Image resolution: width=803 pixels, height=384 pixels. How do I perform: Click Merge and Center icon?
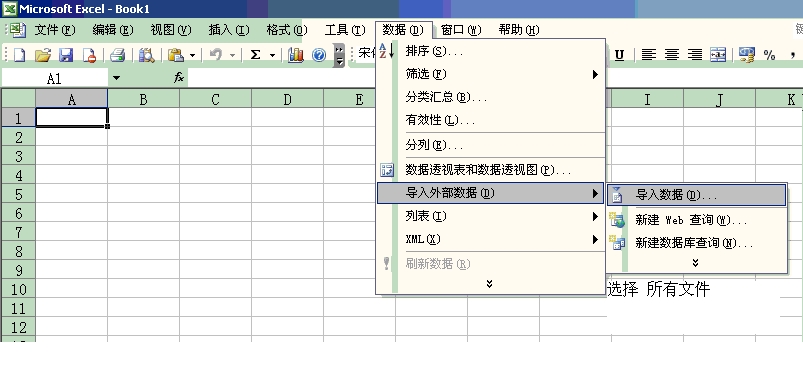point(718,55)
